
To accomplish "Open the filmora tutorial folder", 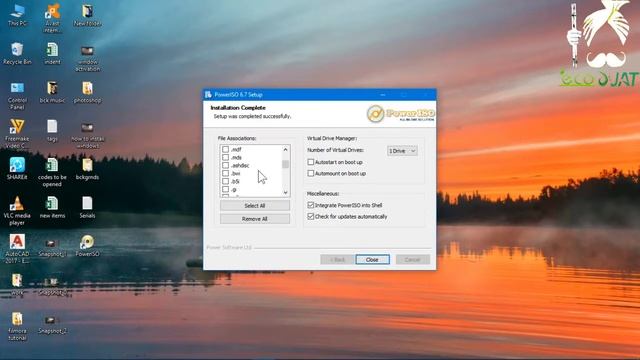I will coord(17,326).
